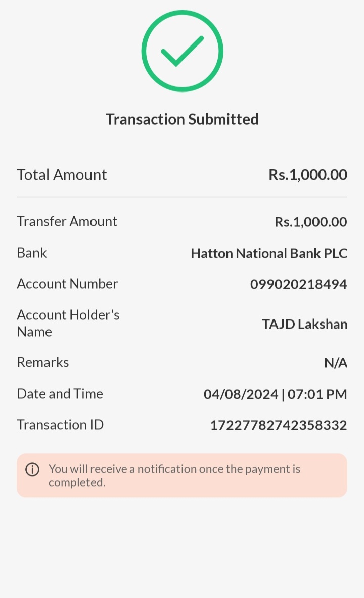The height and width of the screenshot is (598, 364).
Task: Tap account number 099020218494
Action: pyautogui.click(x=298, y=284)
